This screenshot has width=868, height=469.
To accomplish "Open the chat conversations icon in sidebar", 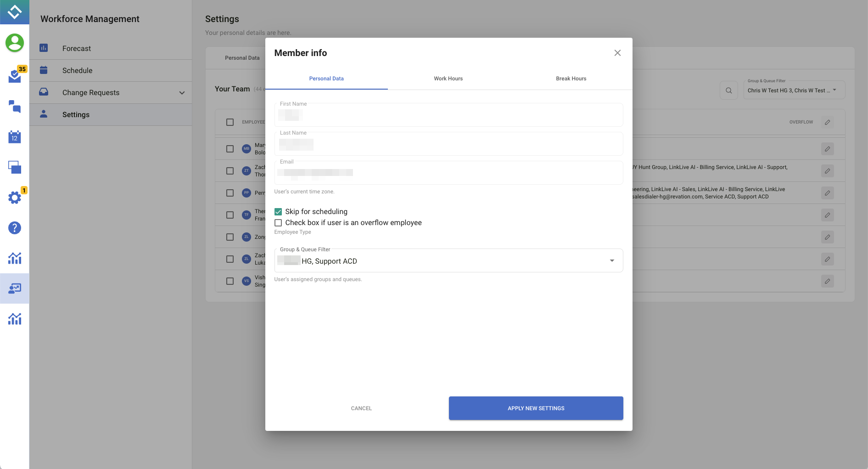I will pyautogui.click(x=15, y=107).
